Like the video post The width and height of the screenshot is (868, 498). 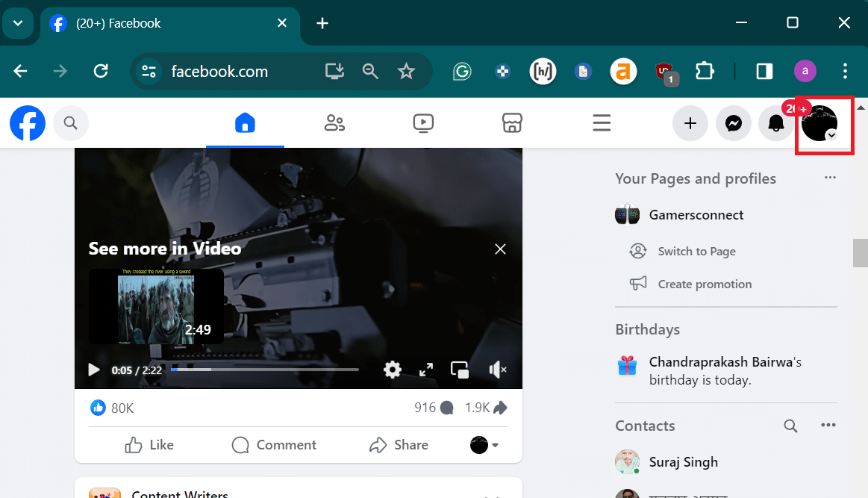(149, 445)
